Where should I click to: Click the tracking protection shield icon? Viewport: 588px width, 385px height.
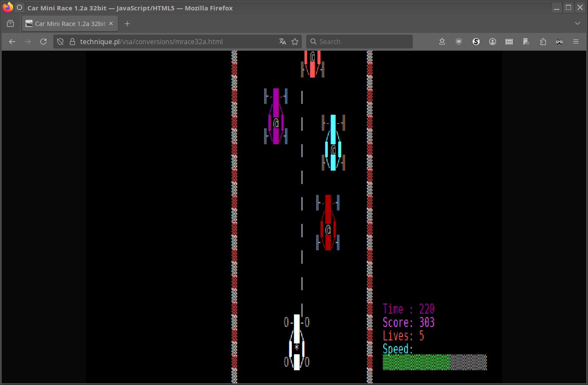[x=61, y=42]
